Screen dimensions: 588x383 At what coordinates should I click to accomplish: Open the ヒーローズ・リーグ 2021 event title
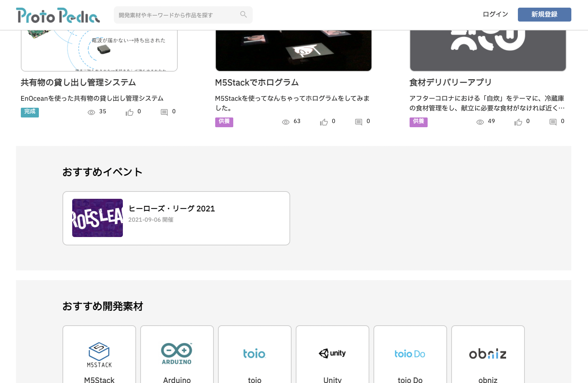pyautogui.click(x=172, y=209)
